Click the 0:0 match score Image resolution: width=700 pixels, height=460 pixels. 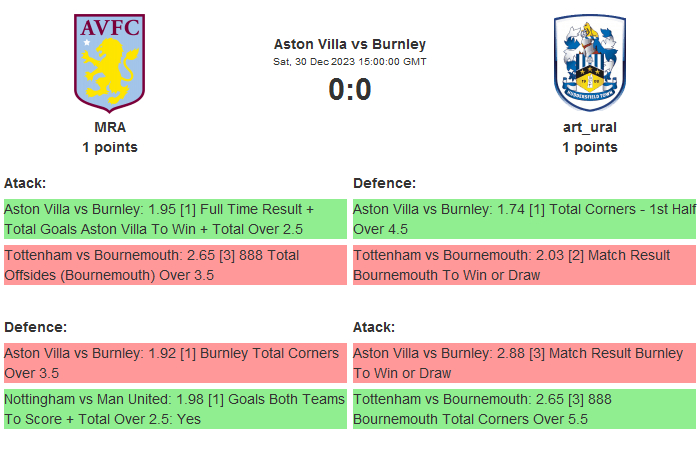(350, 90)
